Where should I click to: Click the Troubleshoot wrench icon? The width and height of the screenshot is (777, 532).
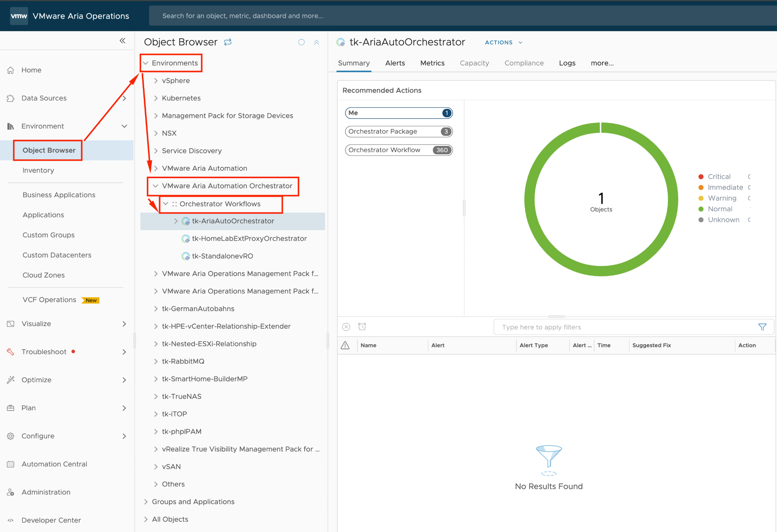pyautogui.click(x=11, y=352)
